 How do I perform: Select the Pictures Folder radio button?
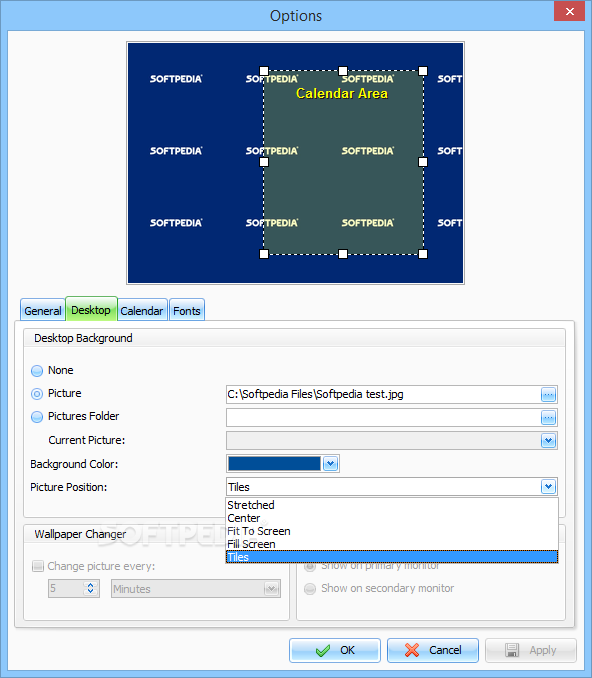(37, 417)
